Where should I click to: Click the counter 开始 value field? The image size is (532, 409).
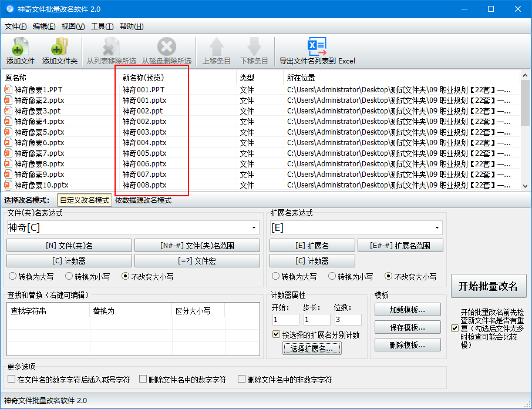pyautogui.click(x=286, y=320)
